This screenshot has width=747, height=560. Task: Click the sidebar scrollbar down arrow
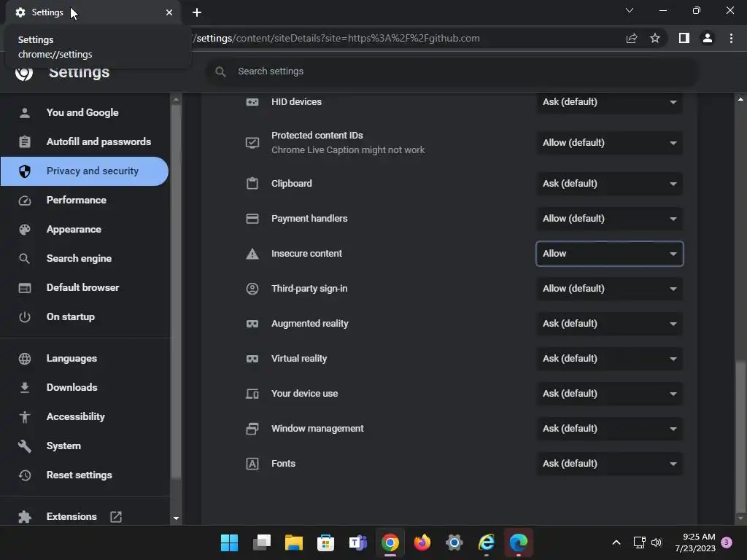pyautogui.click(x=176, y=518)
